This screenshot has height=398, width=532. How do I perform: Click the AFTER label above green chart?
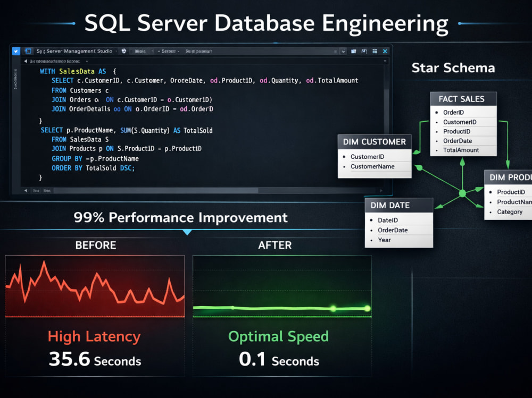[275, 245]
